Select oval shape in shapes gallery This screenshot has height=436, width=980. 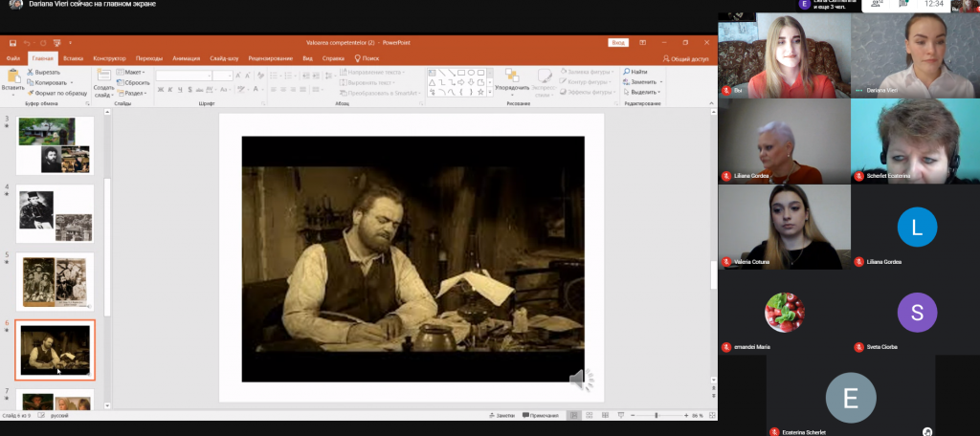[x=471, y=73]
